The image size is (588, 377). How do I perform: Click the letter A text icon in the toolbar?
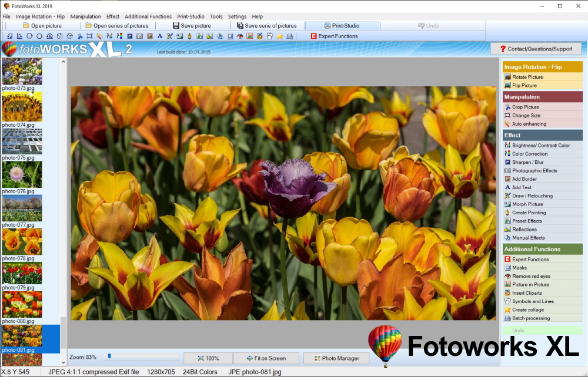pos(159,36)
